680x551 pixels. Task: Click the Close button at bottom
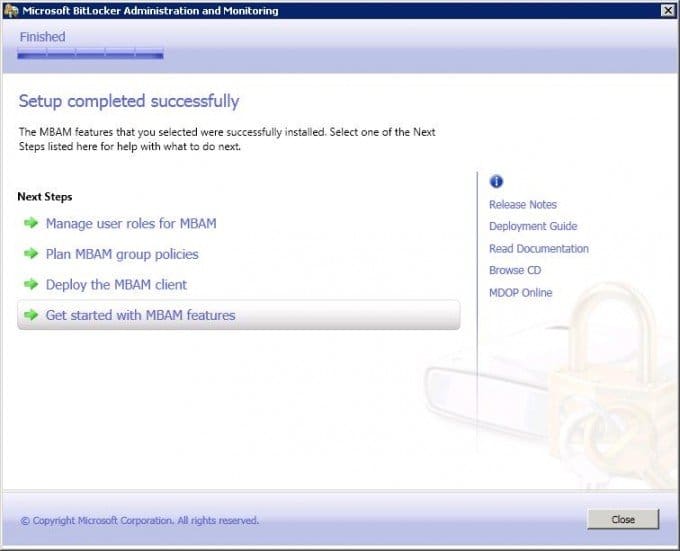pyautogui.click(x=623, y=519)
